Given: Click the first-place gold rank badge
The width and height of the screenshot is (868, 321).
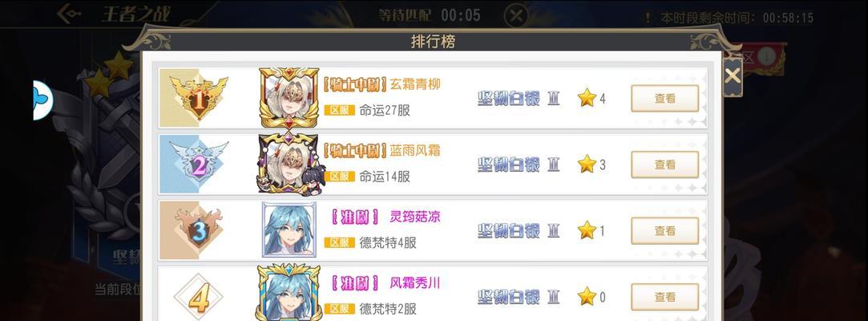Looking at the screenshot, I should (x=199, y=98).
